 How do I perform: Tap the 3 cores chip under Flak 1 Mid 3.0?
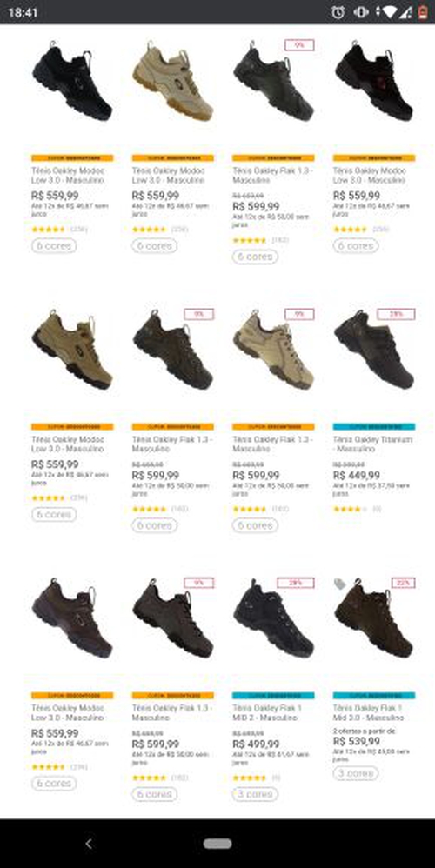[x=355, y=773]
